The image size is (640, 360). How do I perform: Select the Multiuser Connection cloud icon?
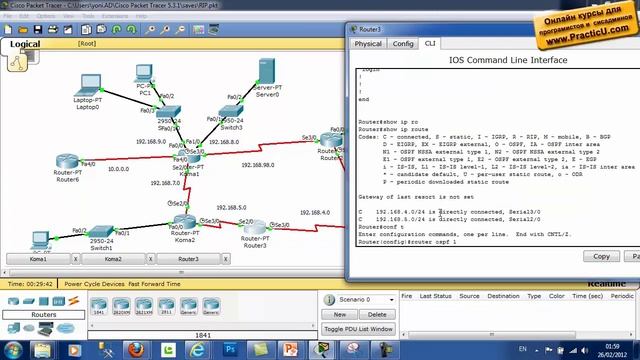point(65,328)
